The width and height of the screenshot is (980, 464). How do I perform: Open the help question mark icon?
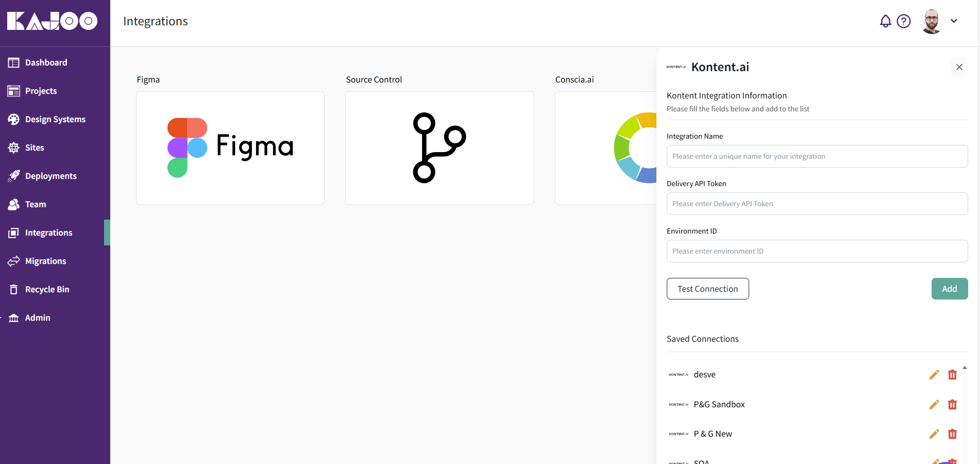[904, 21]
